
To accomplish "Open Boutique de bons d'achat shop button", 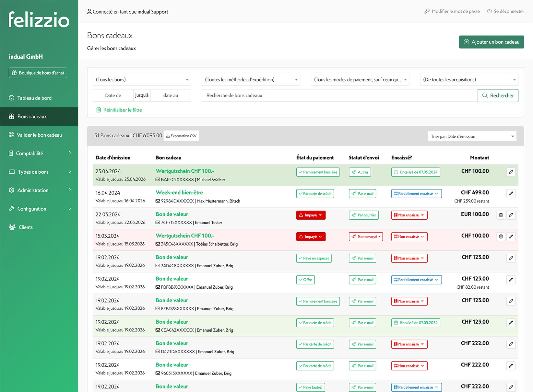I will click(x=38, y=73).
